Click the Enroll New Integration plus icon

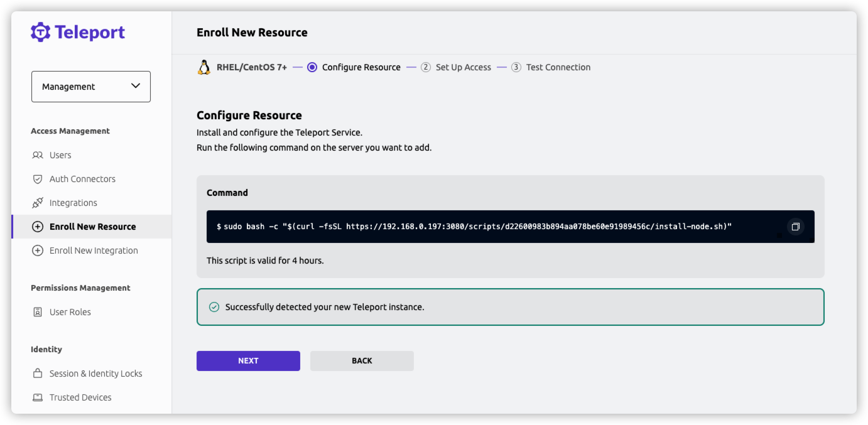pyautogui.click(x=38, y=250)
